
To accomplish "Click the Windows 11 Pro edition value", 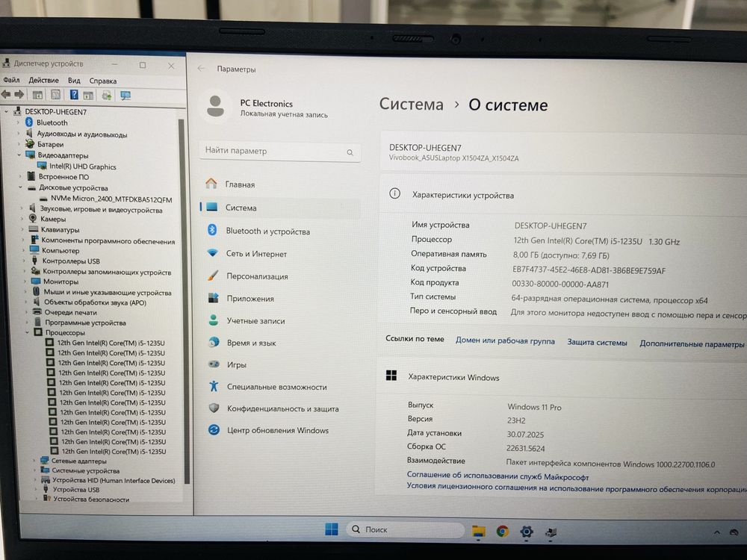I will pyautogui.click(x=534, y=407).
